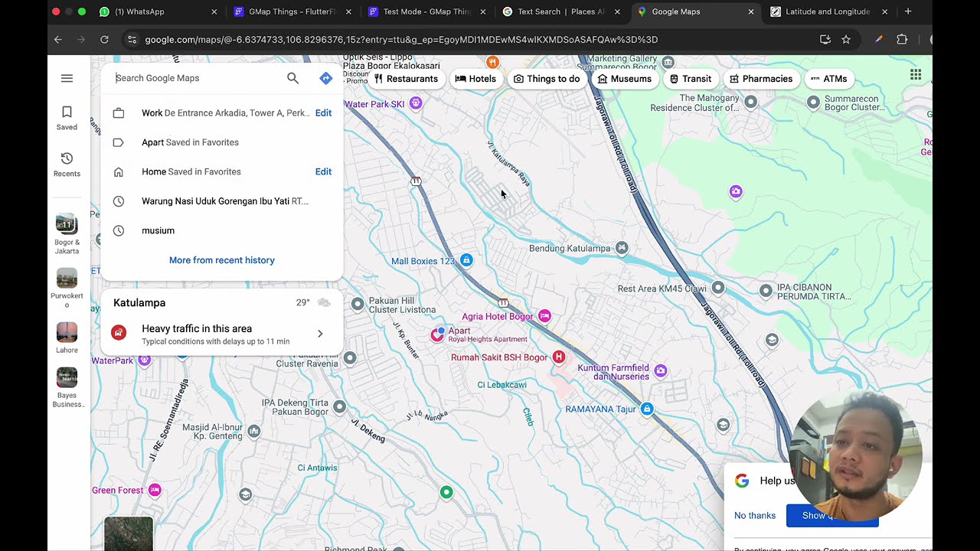The image size is (980, 551).
Task: Filter map by Museums
Action: 625,79
